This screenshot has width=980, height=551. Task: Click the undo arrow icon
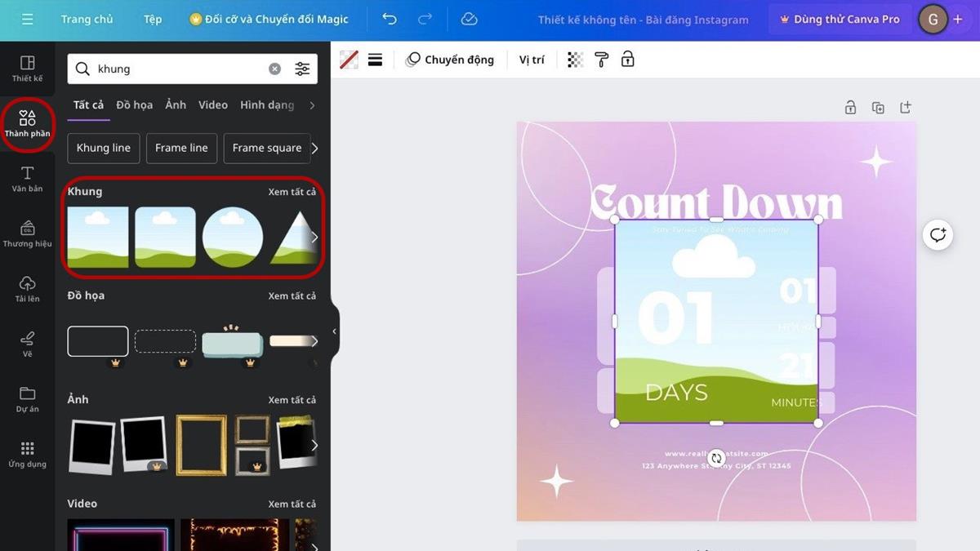pos(390,19)
